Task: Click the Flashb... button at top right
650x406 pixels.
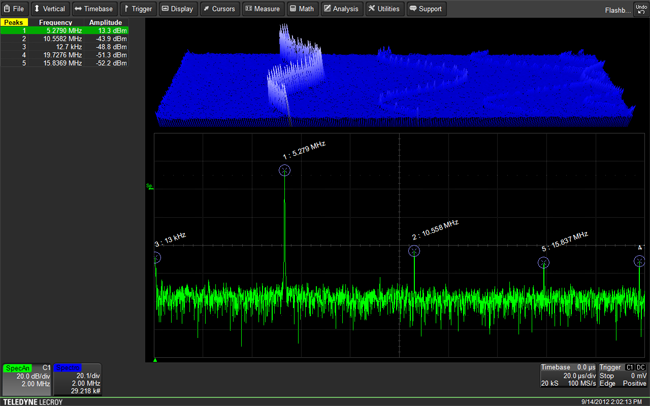Action: (617, 9)
